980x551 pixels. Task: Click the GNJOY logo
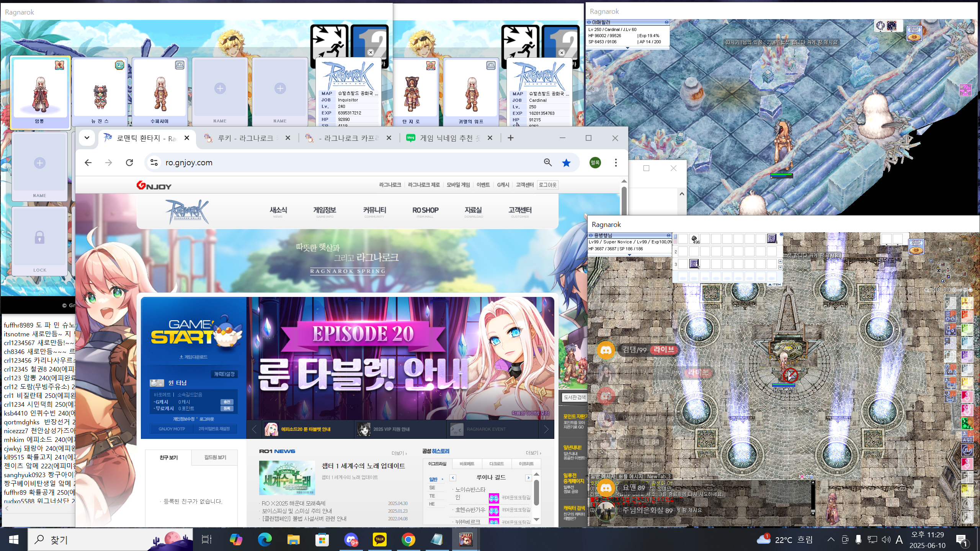point(154,186)
